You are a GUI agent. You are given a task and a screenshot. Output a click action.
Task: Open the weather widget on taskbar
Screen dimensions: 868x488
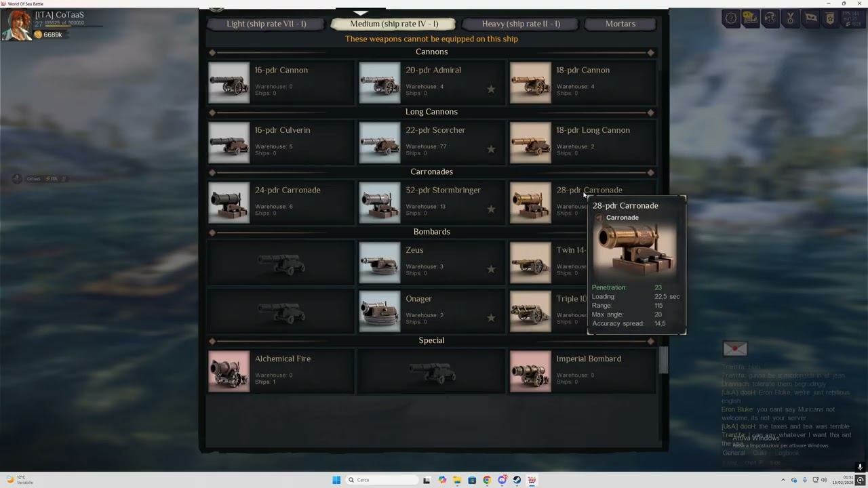pos(19,480)
